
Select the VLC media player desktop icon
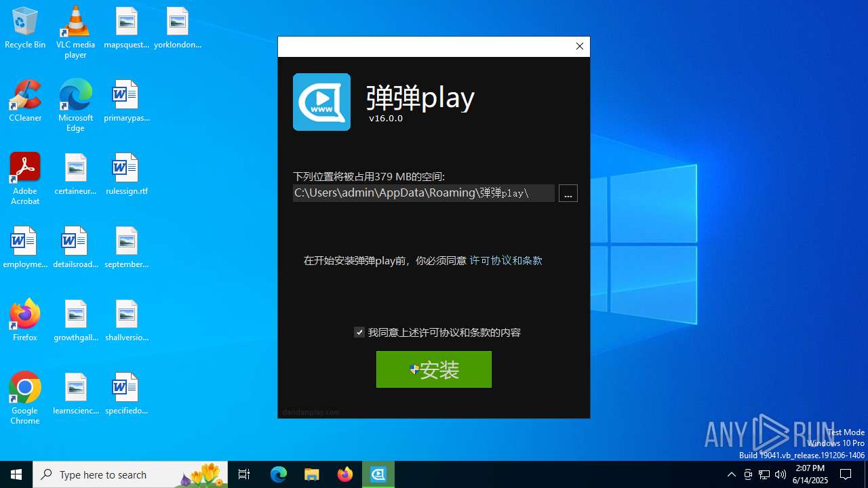tap(75, 33)
